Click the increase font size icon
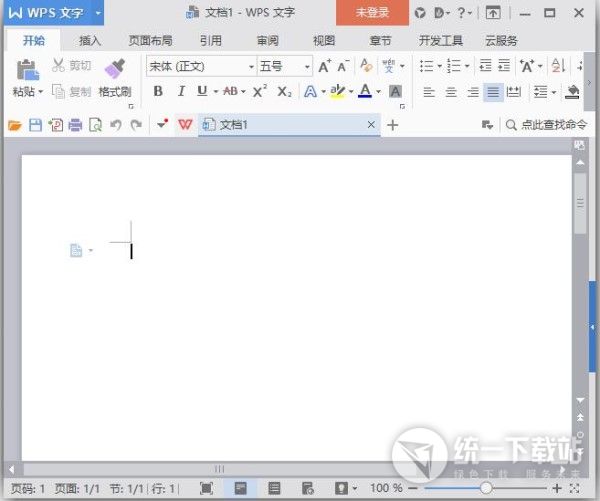The height and width of the screenshot is (501, 600). point(324,66)
